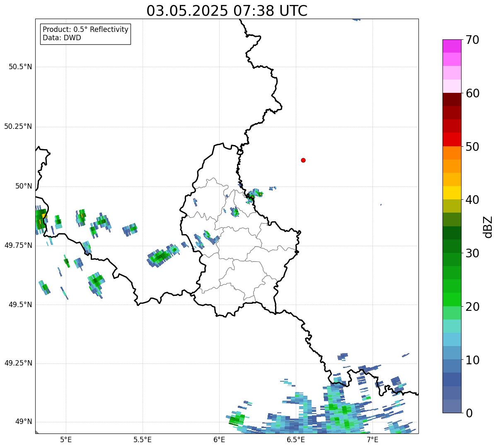Select the 50.5°N latitude label
Viewport: 498px width, 448px height.
pos(20,67)
